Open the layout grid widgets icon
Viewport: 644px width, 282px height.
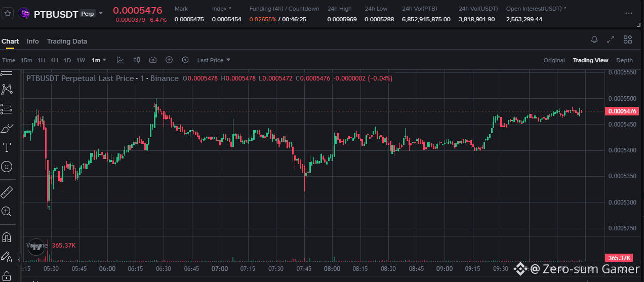point(628,39)
